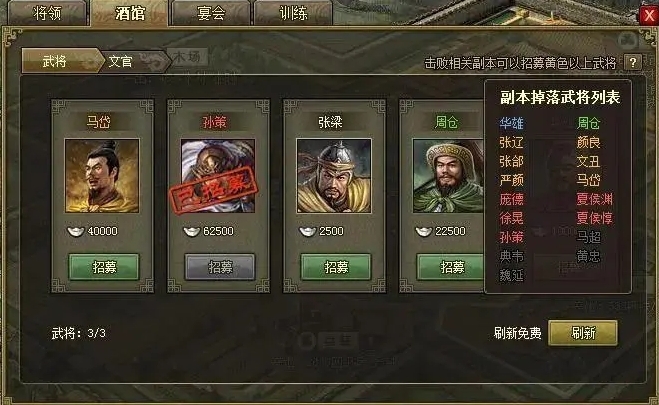This screenshot has height=405, width=659.
Task: Open the 宴会 tab
Action: pos(211,13)
